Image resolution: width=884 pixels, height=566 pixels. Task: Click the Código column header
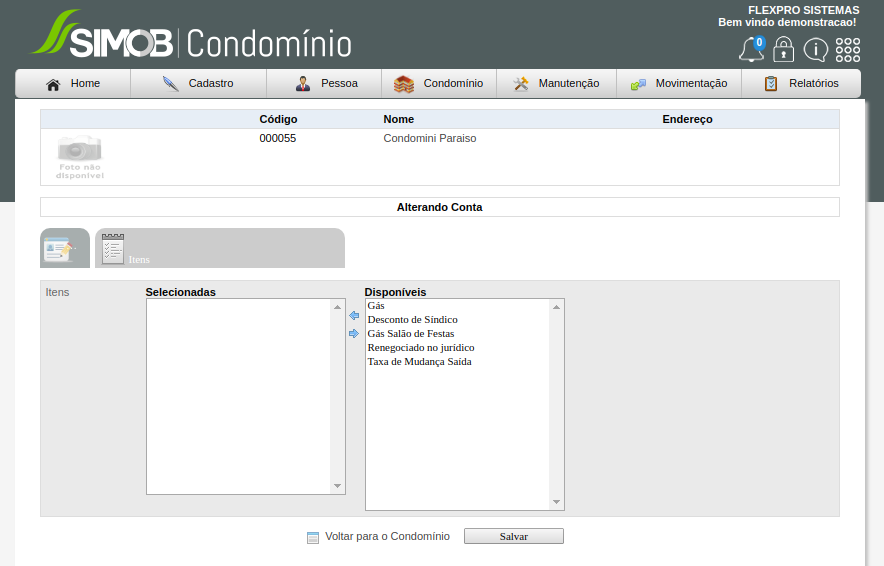[278, 120]
